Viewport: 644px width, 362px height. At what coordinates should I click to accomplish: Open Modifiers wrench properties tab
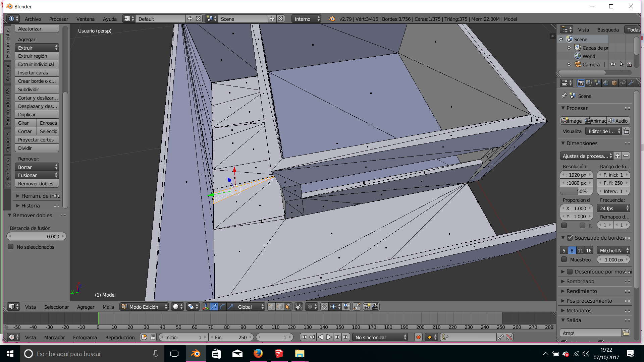631,83
